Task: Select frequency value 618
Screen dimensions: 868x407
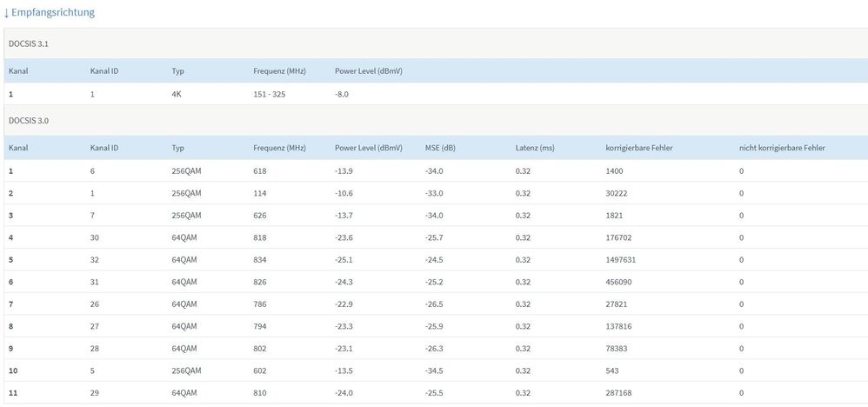Action: click(260, 171)
